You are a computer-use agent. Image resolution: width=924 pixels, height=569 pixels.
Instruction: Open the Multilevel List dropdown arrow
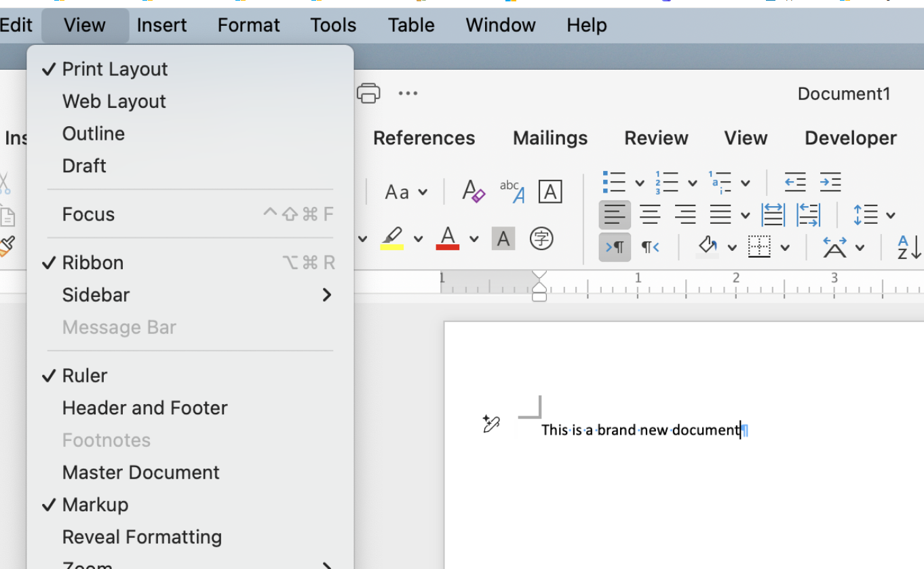coord(745,183)
